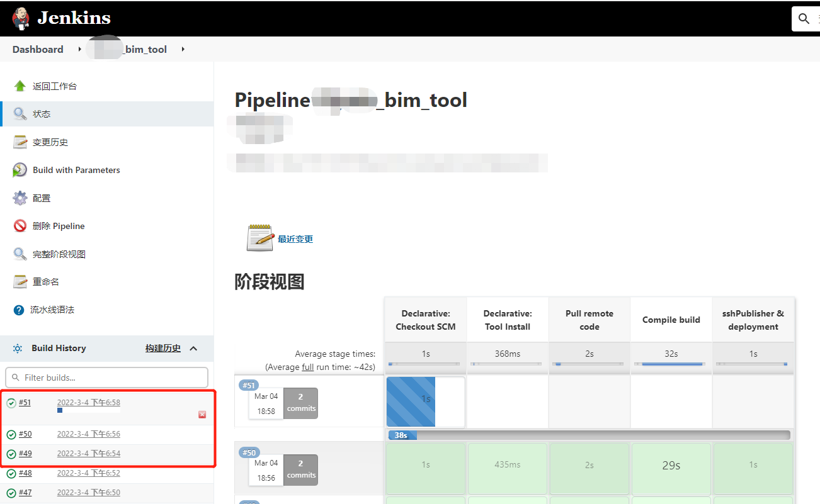Click the 阶段视图 section heading
This screenshot has height=504, width=820.
270,281
